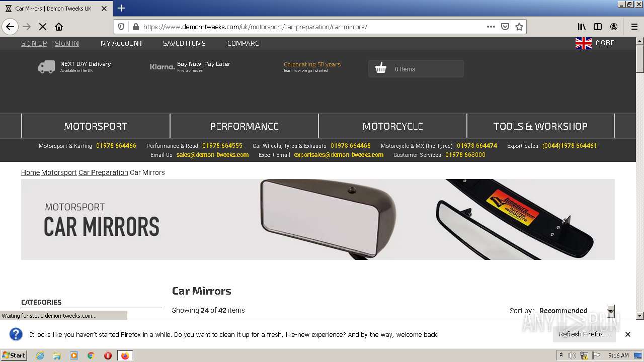Click the taskbar clock 9:16 AM

click(x=618, y=355)
